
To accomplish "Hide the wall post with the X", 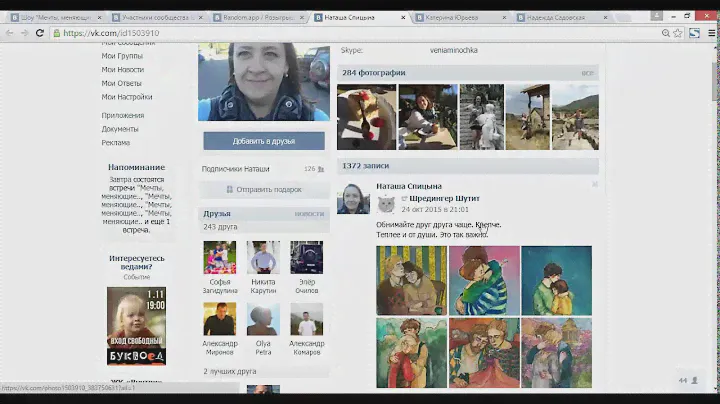I will click(x=594, y=184).
